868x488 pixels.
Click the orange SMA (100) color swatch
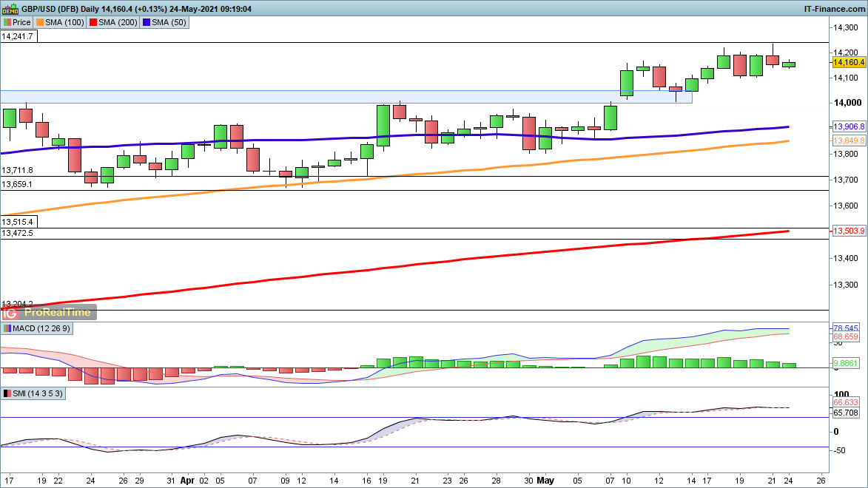[x=39, y=22]
